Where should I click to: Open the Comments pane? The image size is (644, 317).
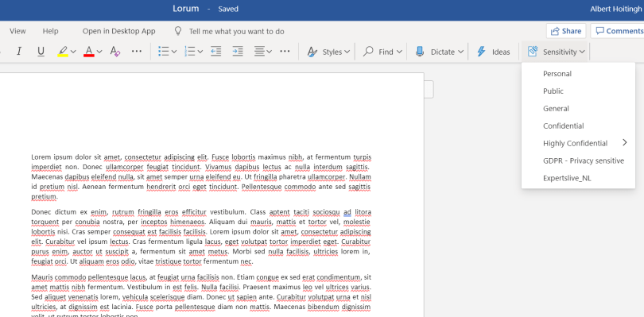tap(617, 31)
